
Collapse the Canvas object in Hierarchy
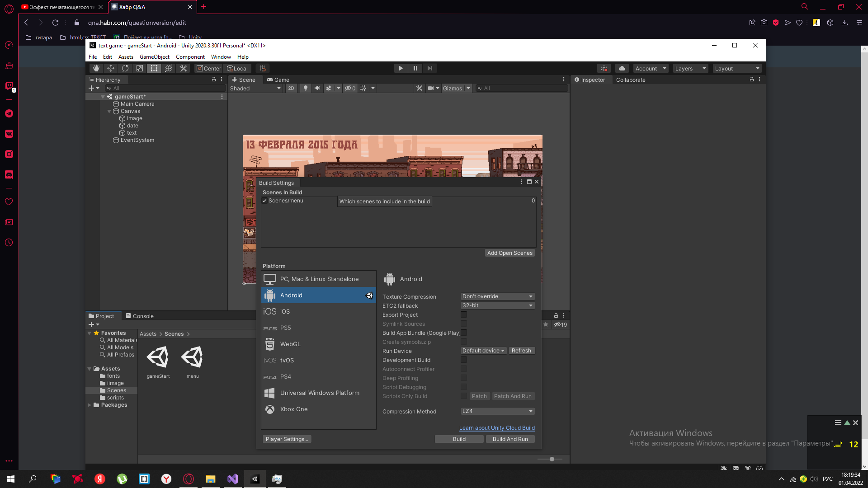point(109,111)
